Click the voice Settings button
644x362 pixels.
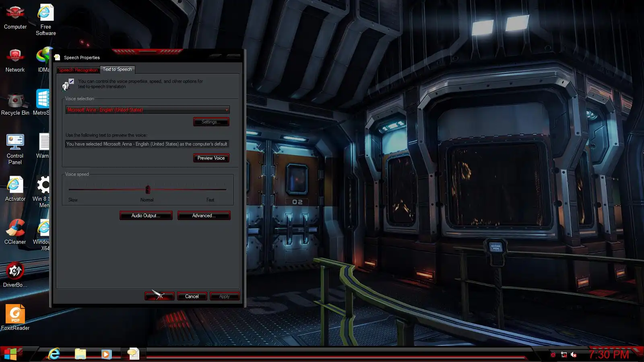coord(211,122)
